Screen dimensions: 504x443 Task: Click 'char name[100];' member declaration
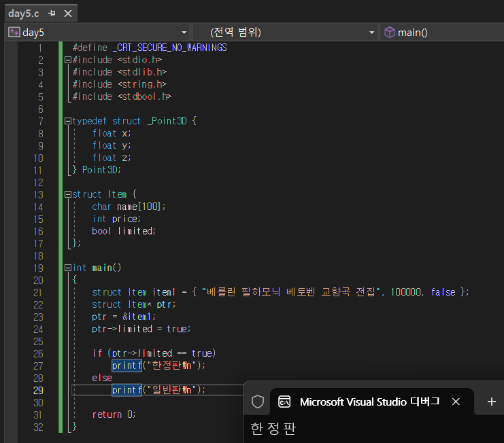point(129,207)
